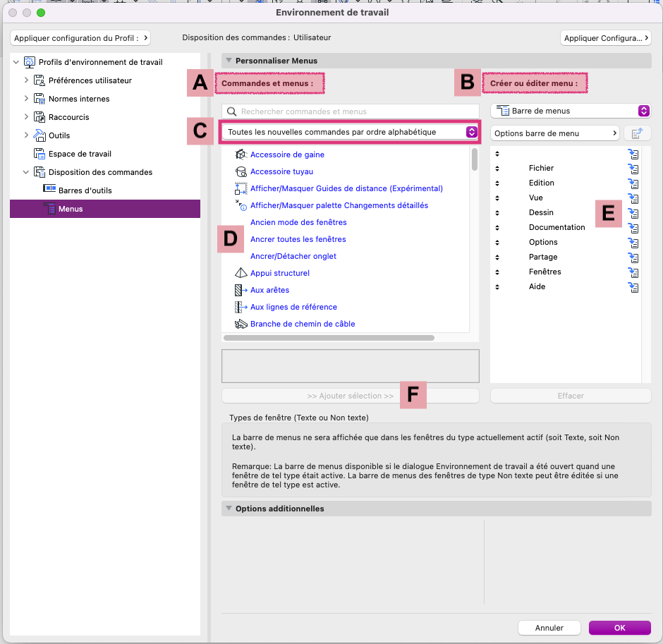Click the Accessoire tuyau icon

tap(241, 171)
